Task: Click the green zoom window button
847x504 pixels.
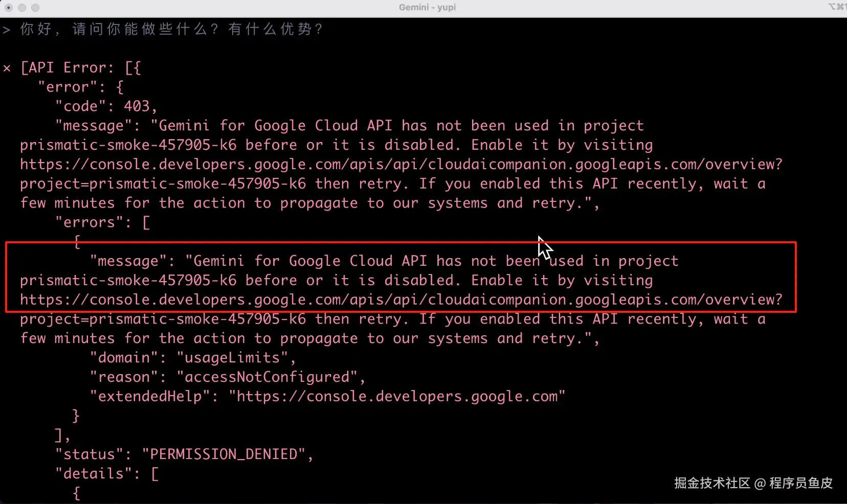Action: tap(35, 8)
